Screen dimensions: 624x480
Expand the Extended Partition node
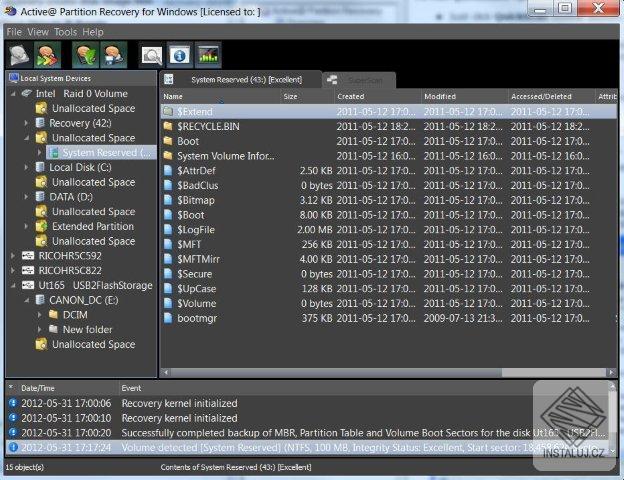coord(26,226)
